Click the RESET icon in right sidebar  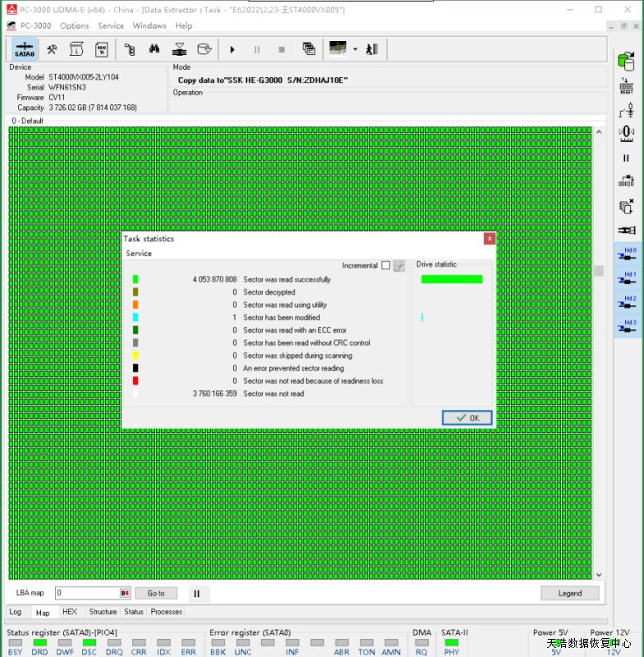(x=626, y=86)
